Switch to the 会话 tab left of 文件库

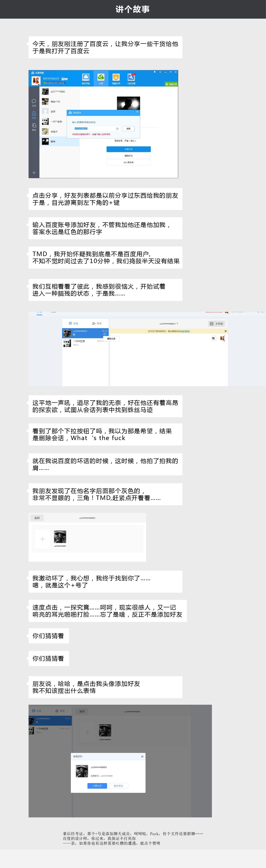click(73, 324)
